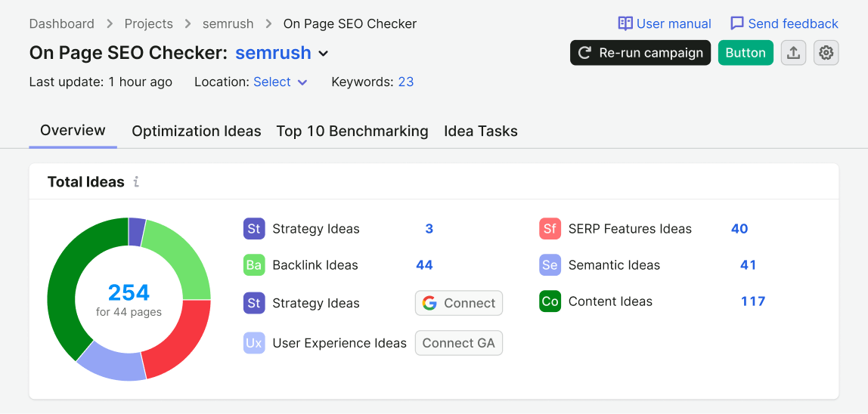Click the On Page SEO Checker breadcrumb
The width and height of the screenshot is (868, 414).
pyautogui.click(x=350, y=24)
